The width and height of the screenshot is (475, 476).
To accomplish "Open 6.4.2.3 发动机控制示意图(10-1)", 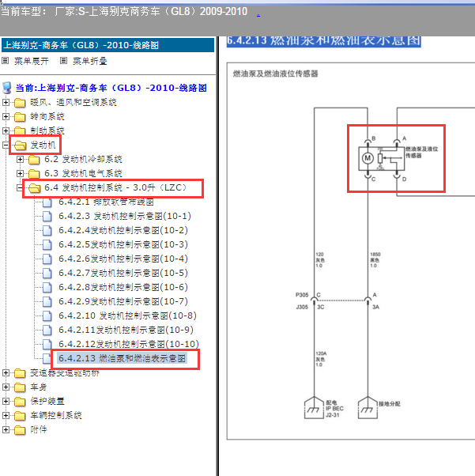I will coord(125,216).
